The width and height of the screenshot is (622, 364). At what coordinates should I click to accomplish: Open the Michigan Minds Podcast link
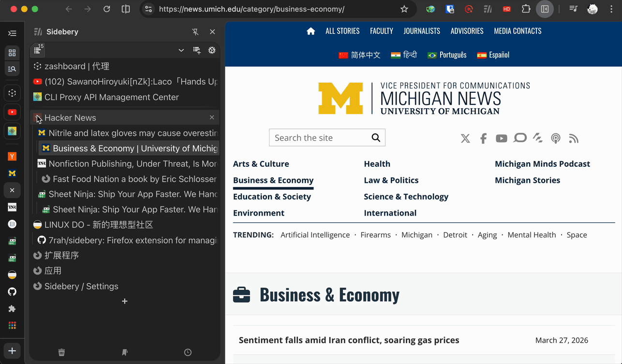(542, 164)
